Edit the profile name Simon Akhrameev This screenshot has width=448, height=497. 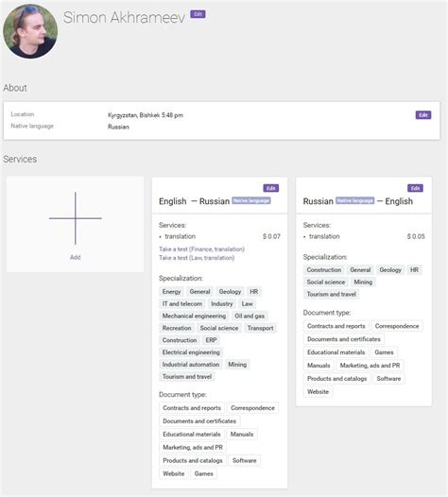(x=198, y=14)
